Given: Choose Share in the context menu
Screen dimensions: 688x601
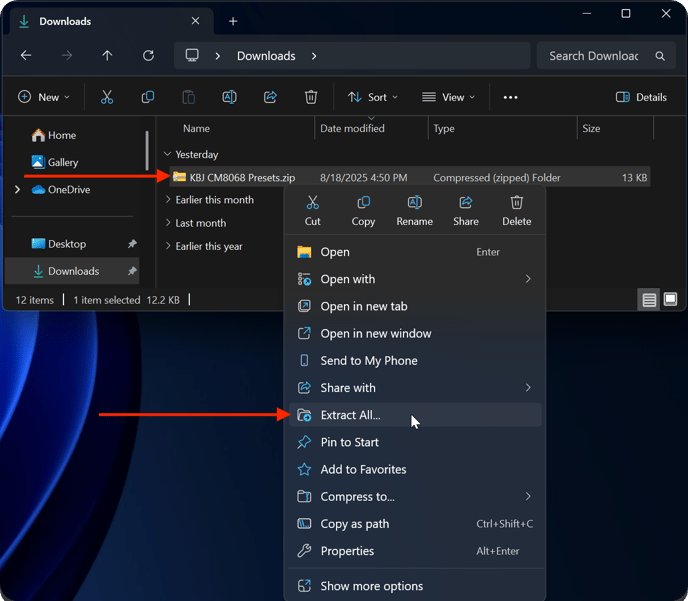Looking at the screenshot, I should pos(466,211).
